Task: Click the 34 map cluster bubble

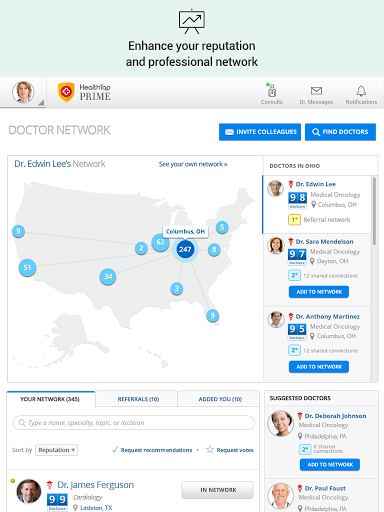Action: (108, 276)
